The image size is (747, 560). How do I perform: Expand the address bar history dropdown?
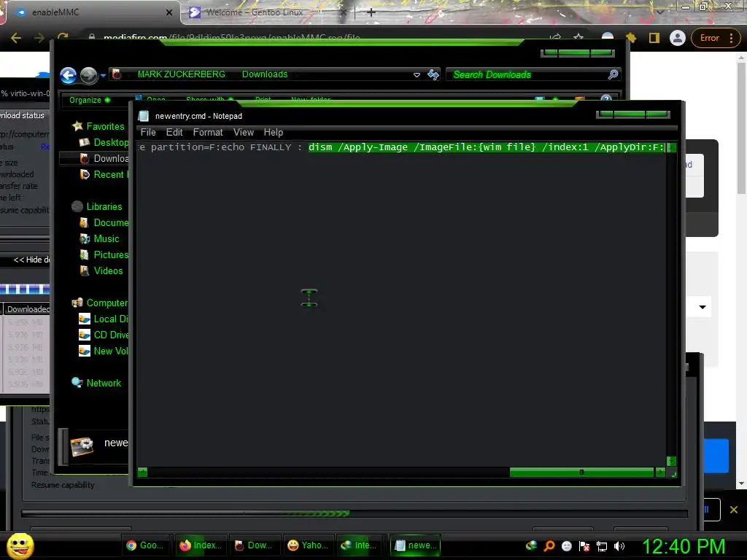pos(417,75)
